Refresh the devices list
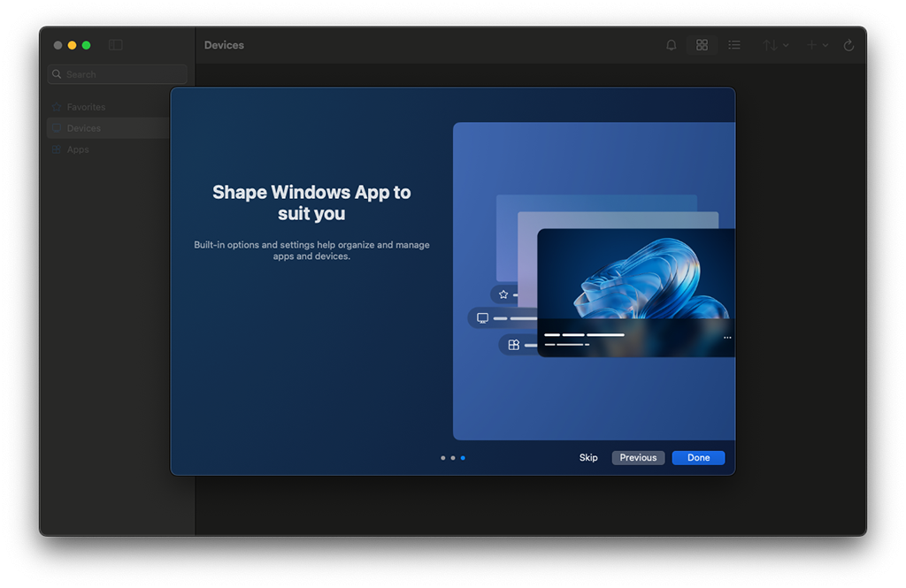The width and height of the screenshot is (906, 588). click(x=848, y=45)
